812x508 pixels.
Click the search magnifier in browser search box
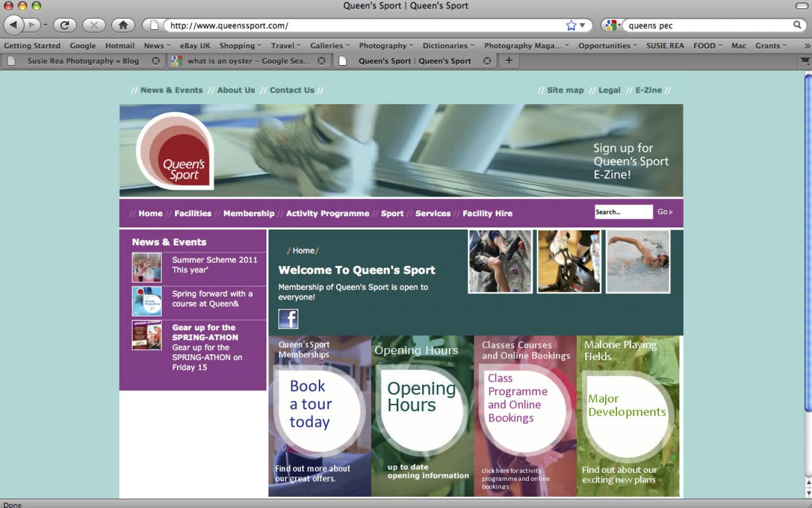tap(797, 25)
